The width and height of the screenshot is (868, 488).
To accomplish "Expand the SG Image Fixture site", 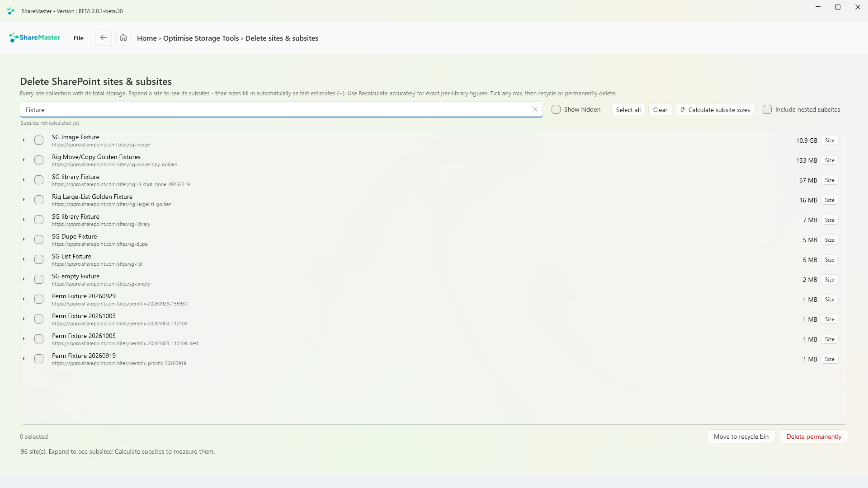I will [x=24, y=140].
